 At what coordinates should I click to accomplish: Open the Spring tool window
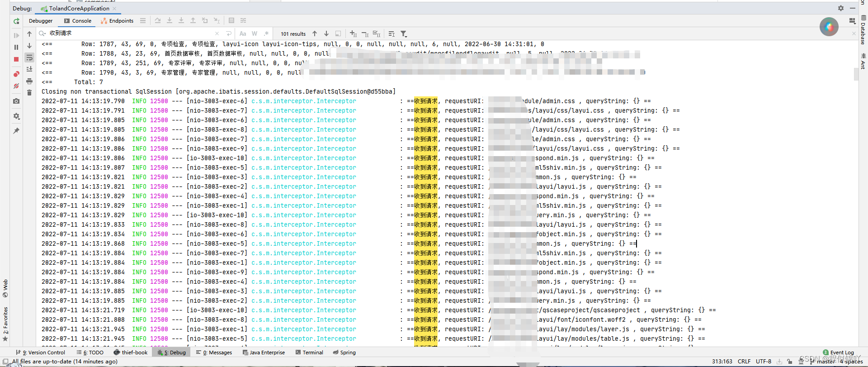[344, 353]
